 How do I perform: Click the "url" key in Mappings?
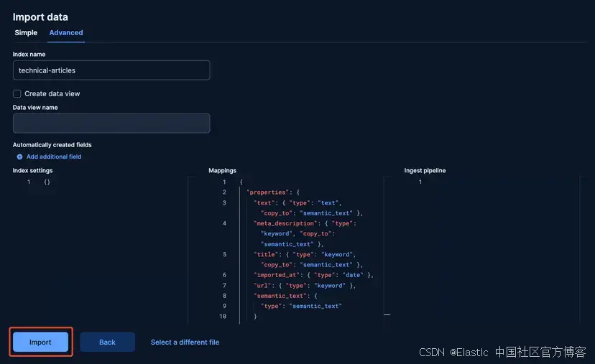[x=262, y=286]
